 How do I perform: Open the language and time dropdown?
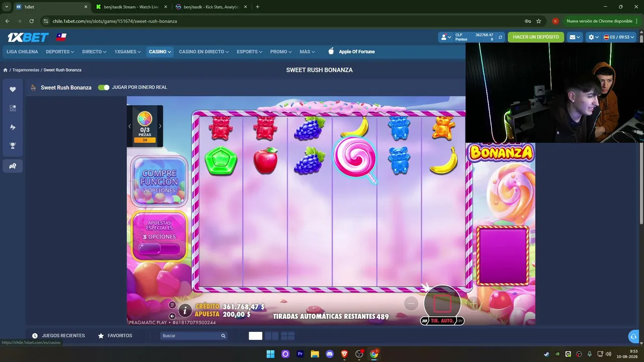tap(619, 37)
